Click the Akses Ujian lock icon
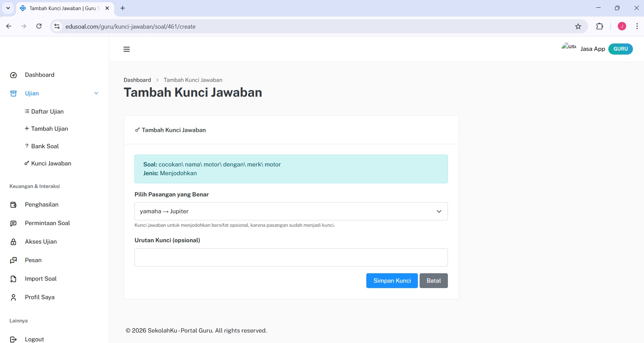Image resolution: width=644 pixels, height=343 pixels. (x=13, y=242)
